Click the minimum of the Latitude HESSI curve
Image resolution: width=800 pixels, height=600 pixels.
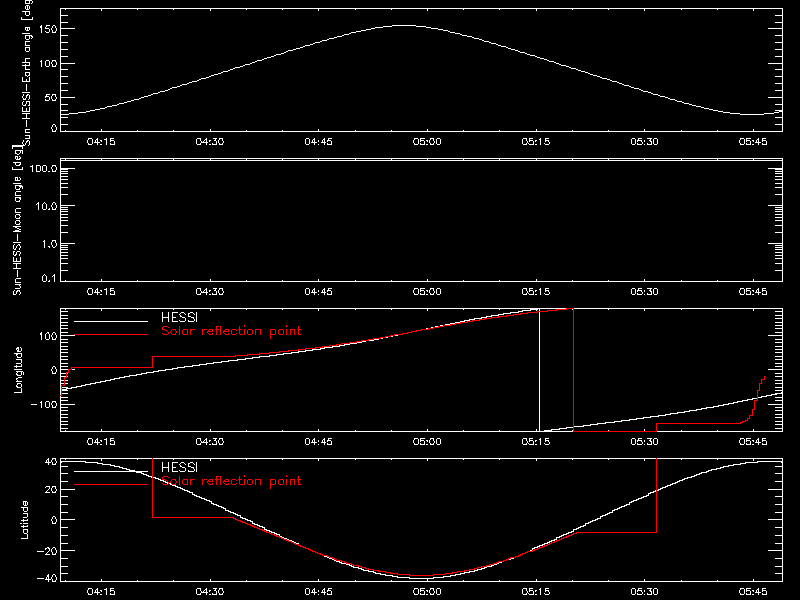click(x=426, y=578)
